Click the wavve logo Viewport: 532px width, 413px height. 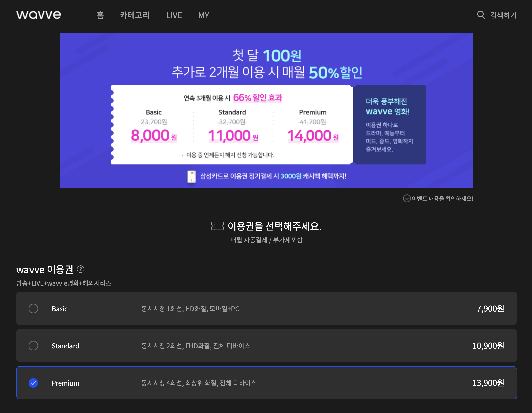pyautogui.click(x=39, y=15)
